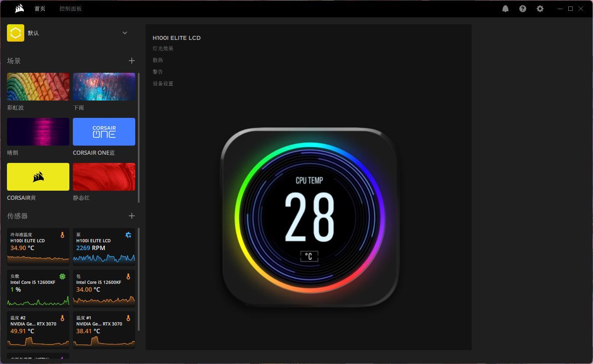
Task: Open 灯光效果 for H100i ELITE LCD
Action: (163, 49)
